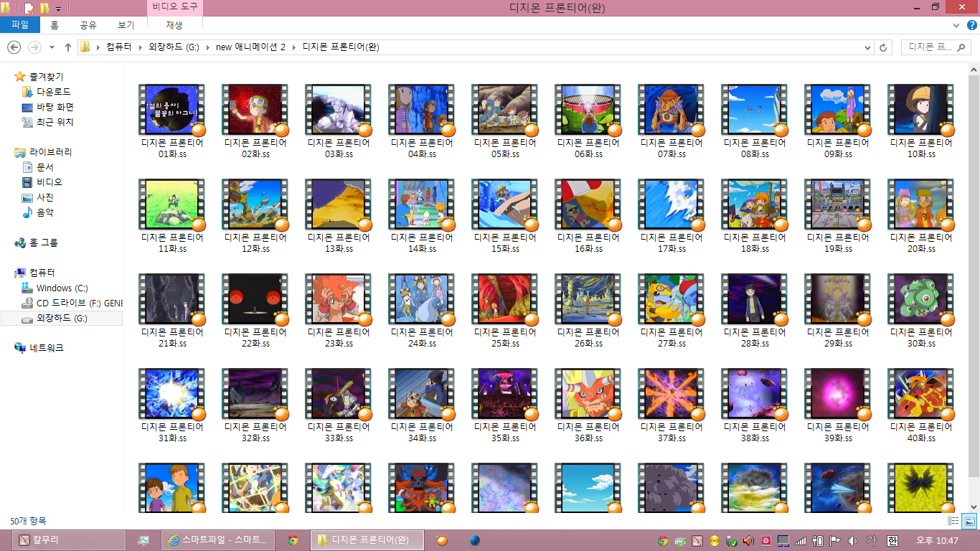Viewport: 980px width, 551px height.
Task: Expand the ribbon with the chevron
Action: click(956, 24)
